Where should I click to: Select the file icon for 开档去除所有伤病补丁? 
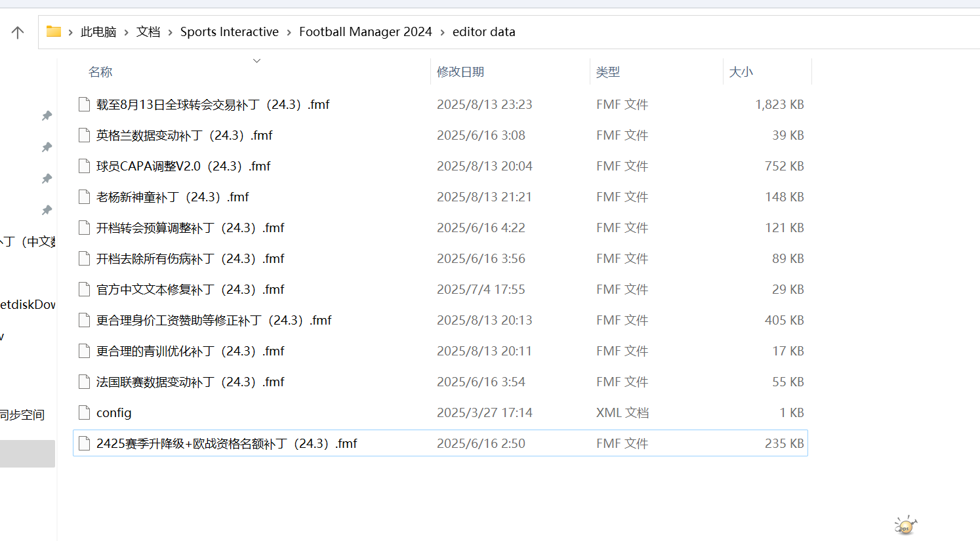84,258
